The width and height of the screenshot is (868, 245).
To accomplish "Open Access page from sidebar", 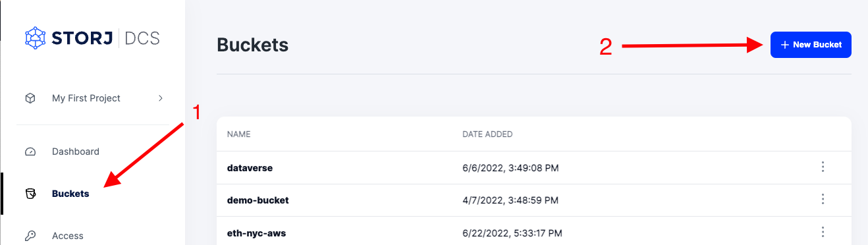I will 68,236.
